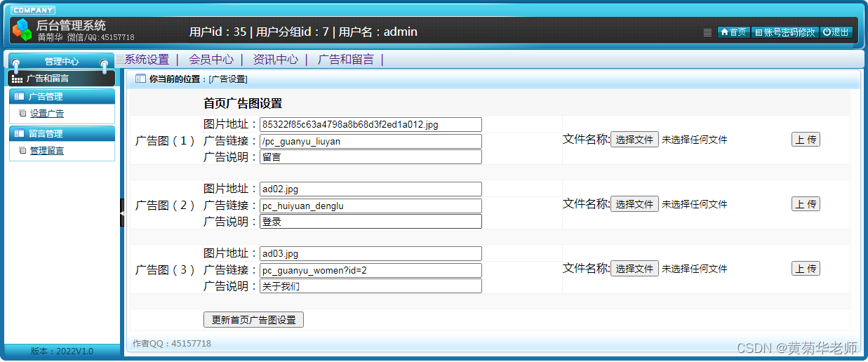
Task: Click the grid icon beside 广告和留言 in sidebar
Action: 18,79
